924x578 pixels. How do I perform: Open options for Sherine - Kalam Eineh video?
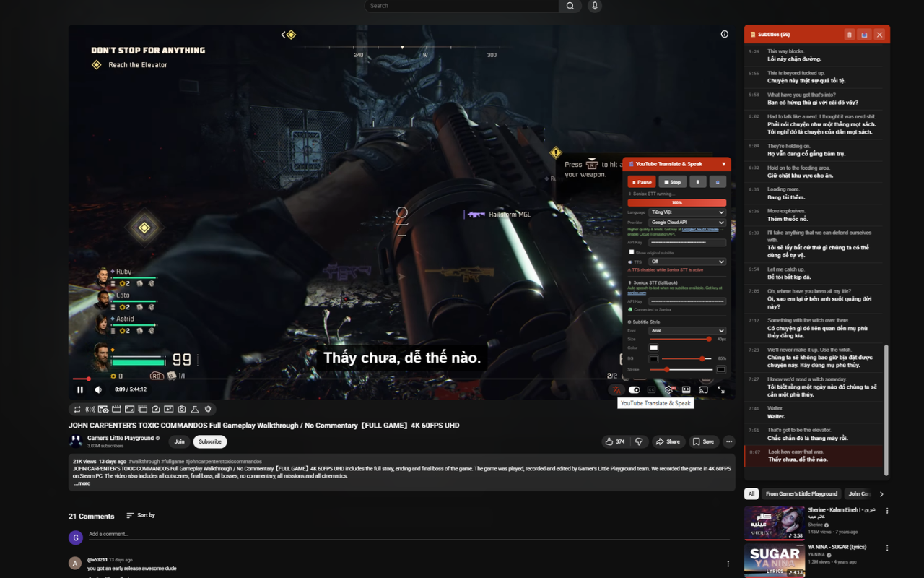pos(887,511)
